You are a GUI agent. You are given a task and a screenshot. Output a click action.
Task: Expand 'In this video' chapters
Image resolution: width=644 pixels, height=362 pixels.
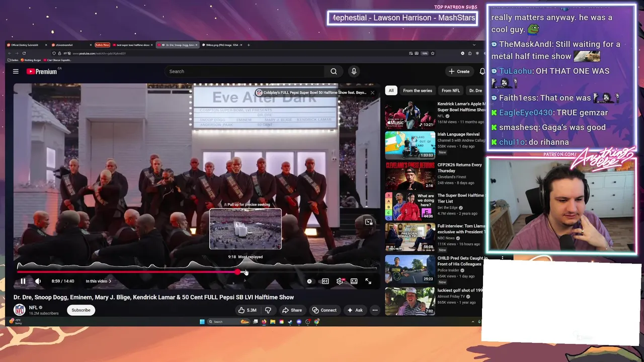[99, 281]
